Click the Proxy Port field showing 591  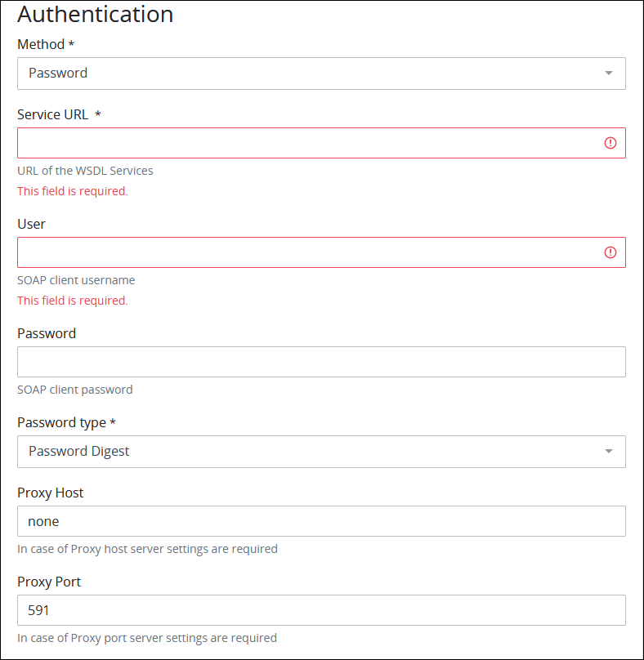(321, 609)
